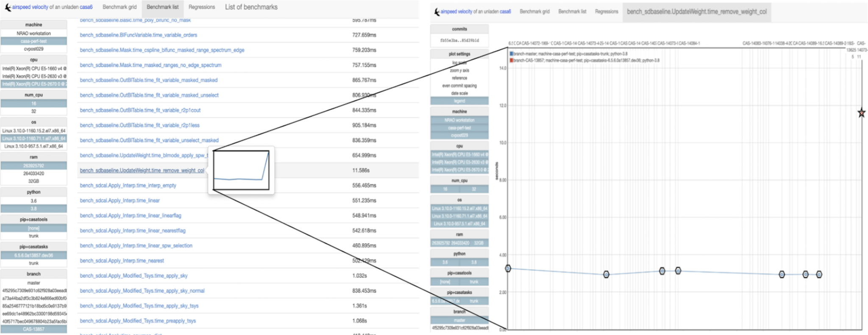Click the commits hash range field

459,41
